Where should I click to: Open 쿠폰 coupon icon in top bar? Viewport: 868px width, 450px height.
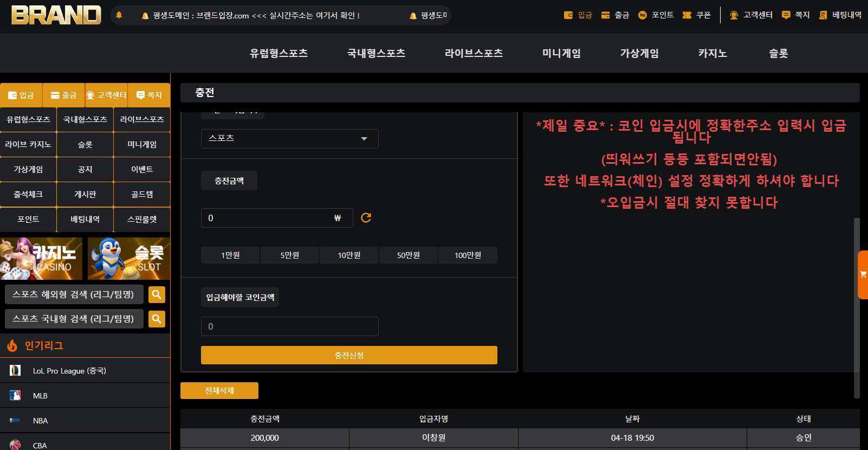point(687,15)
